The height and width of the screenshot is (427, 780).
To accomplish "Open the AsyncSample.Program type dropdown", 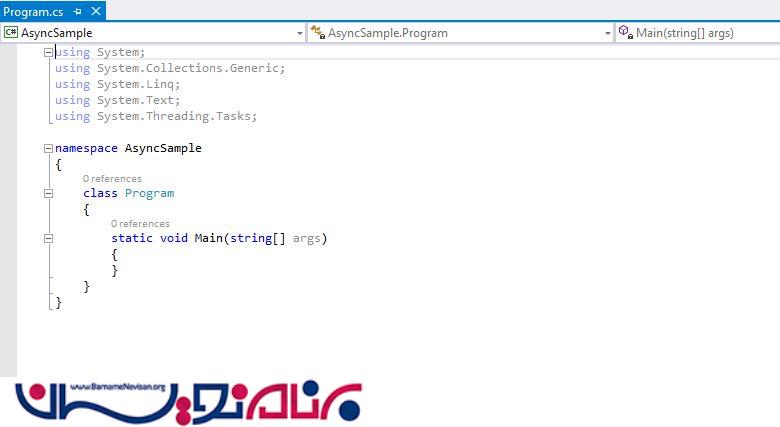I will pyautogui.click(x=461, y=33).
